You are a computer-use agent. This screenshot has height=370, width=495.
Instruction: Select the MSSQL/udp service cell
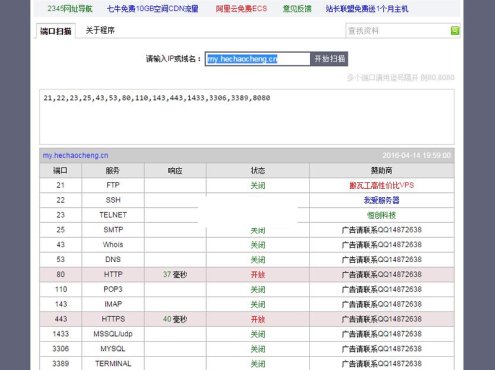pos(113,334)
